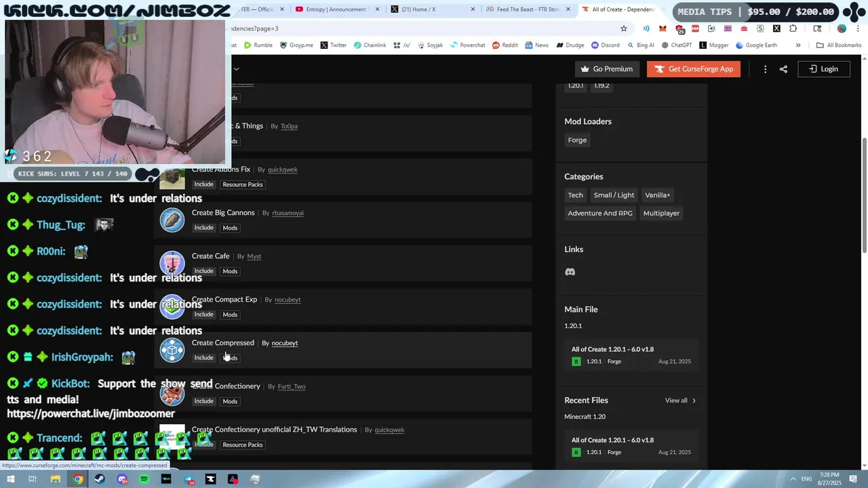The width and height of the screenshot is (868, 488).
Task: Open the Google Earth bookmark
Action: (755, 45)
